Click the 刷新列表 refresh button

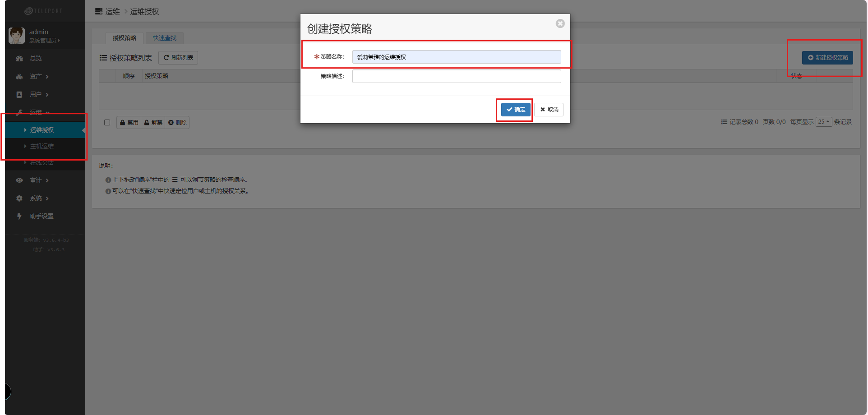coord(178,58)
